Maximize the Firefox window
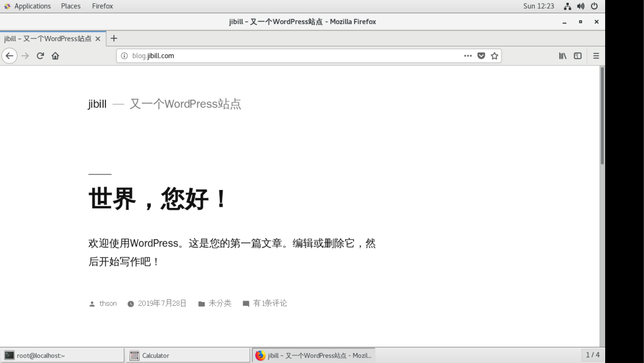The image size is (644, 363). [580, 22]
